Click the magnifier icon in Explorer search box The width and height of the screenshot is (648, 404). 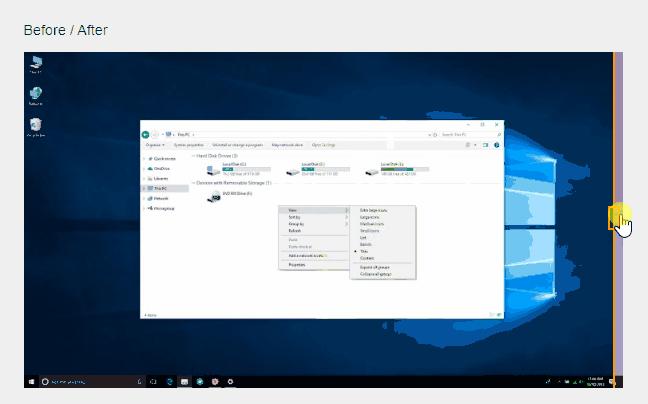point(499,135)
